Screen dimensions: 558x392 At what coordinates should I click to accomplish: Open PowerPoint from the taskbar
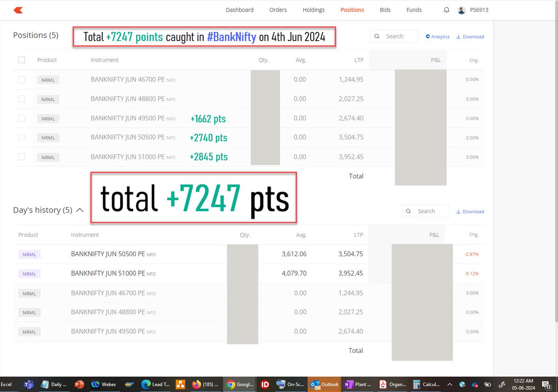pyautogui.click(x=79, y=385)
